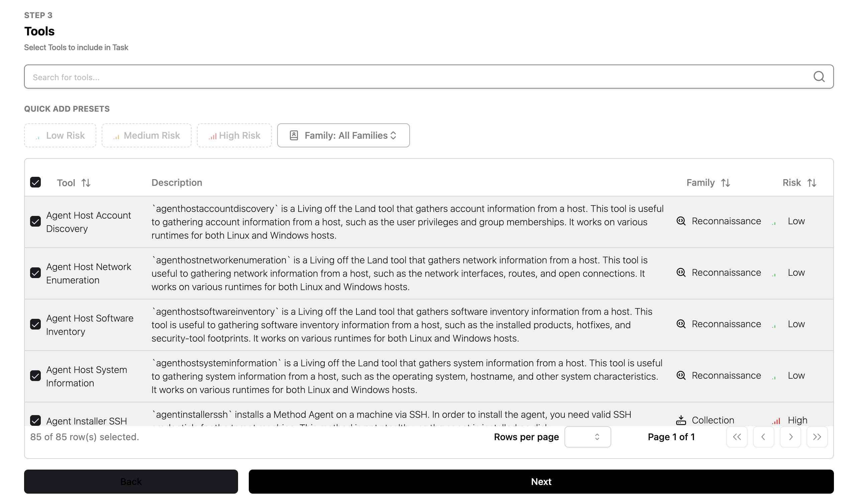Screen dimensions: 858x504
Task: Jump to last page double-chevron
Action: coord(817,436)
